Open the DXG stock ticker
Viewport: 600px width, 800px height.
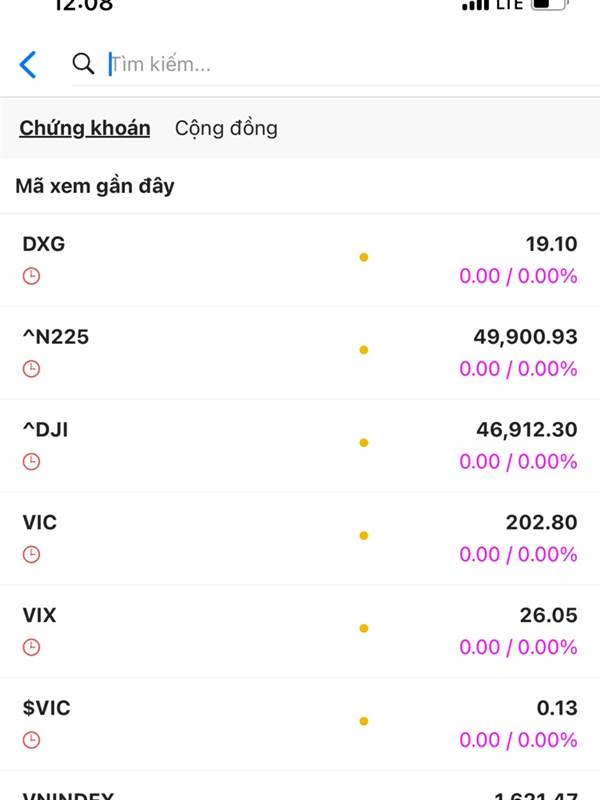point(44,244)
